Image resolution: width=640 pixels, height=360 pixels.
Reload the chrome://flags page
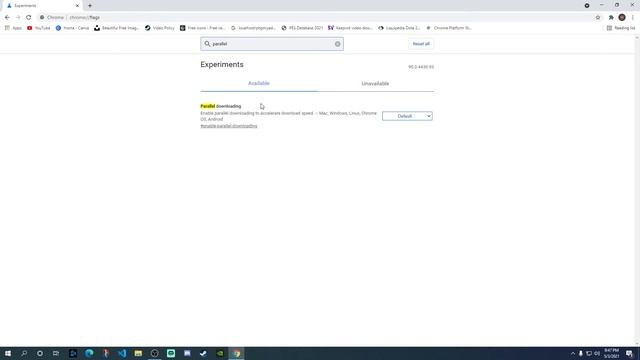(x=29, y=18)
